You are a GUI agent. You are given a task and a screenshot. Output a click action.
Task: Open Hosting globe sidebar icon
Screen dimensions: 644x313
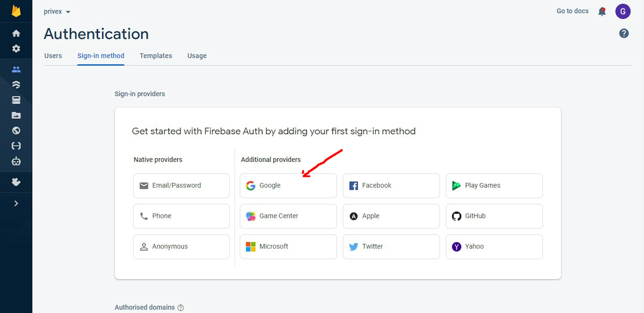pyautogui.click(x=16, y=130)
